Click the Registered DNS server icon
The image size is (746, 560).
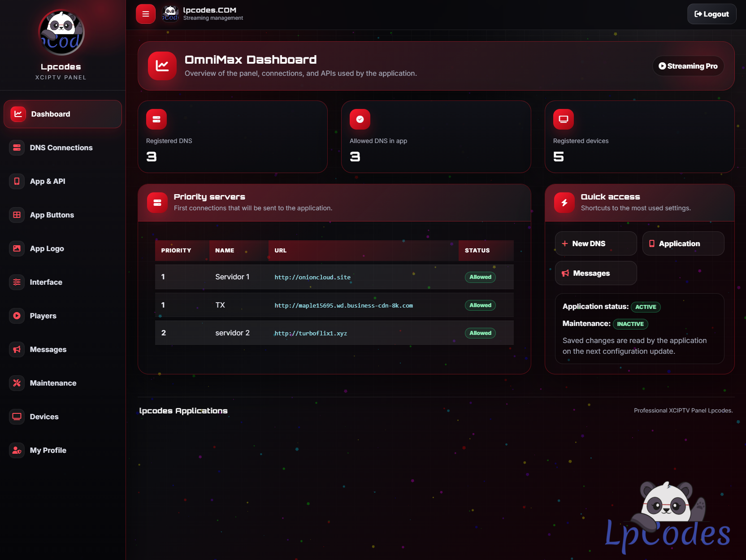156,119
